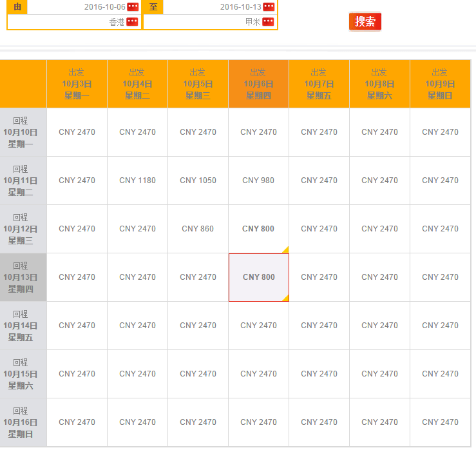This screenshot has width=476, height=450.
Task: Select highlighted departure header 10月6日 星期四
Action: point(258,84)
